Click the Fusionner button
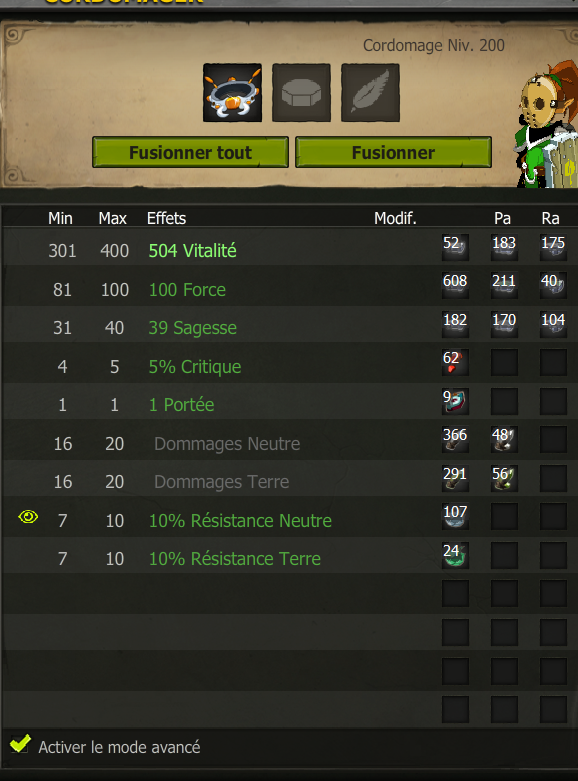The image size is (578, 781). tap(393, 152)
